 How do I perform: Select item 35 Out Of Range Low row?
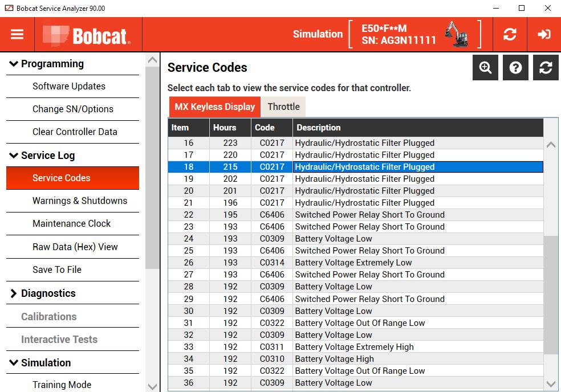(x=356, y=371)
